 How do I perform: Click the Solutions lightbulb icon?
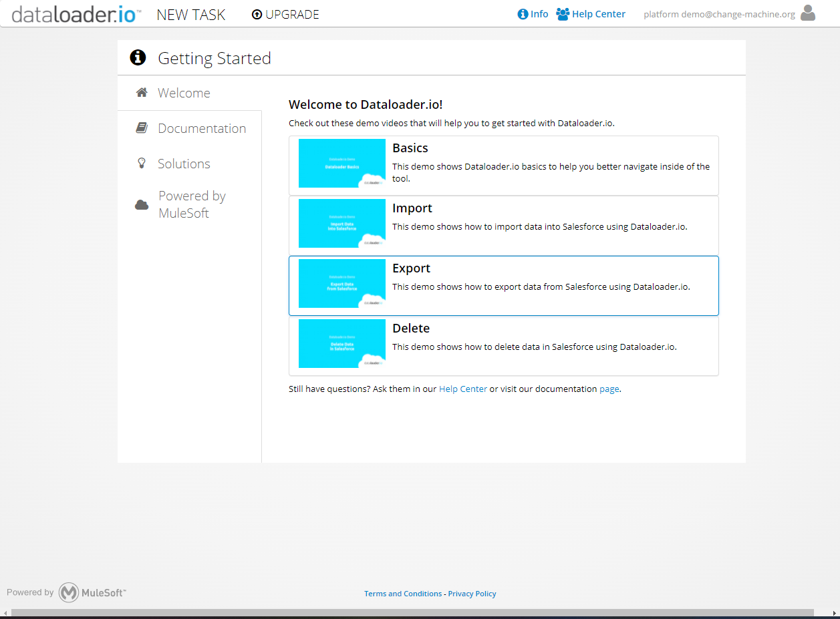point(141,163)
